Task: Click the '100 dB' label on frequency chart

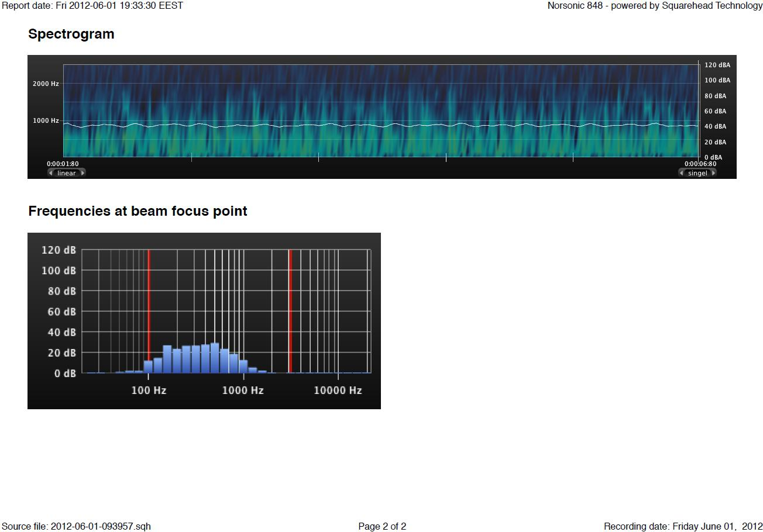Action: (x=59, y=271)
